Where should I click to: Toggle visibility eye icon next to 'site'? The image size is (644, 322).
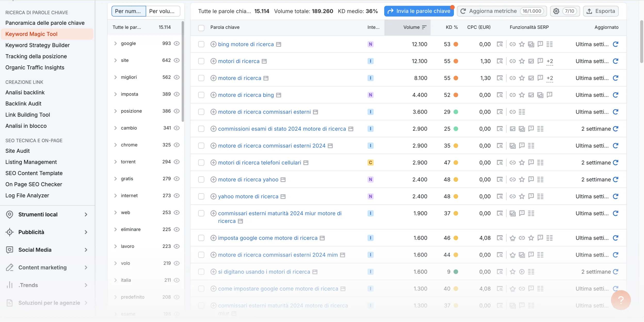(176, 60)
